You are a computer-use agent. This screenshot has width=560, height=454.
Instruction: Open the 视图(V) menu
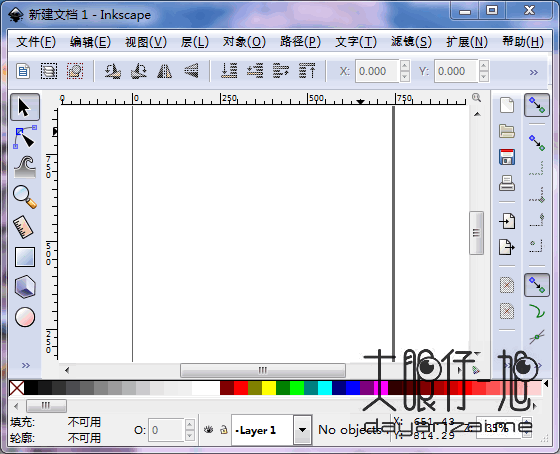(146, 42)
